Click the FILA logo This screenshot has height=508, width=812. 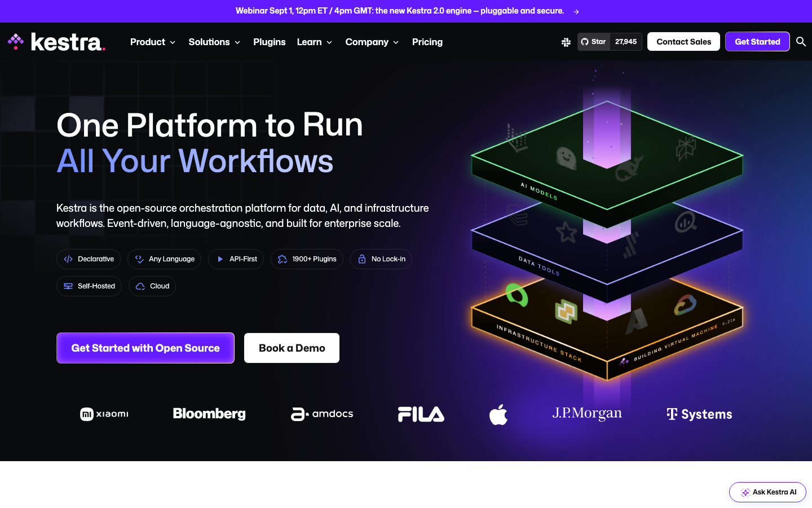421,414
